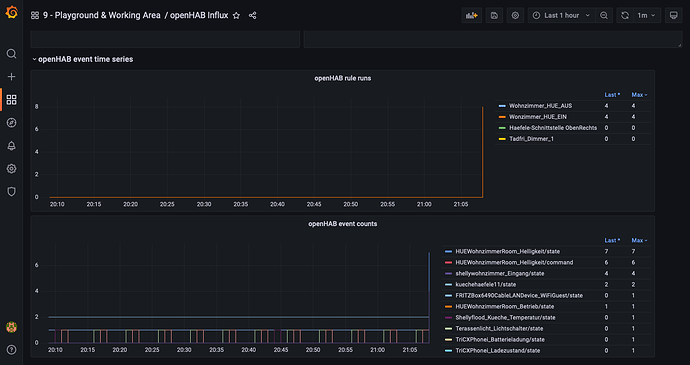Image resolution: width=690 pixels, height=365 pixels.
Task: Refresh the dashboard
Action: pyautogui.click(x=625, y=15)
